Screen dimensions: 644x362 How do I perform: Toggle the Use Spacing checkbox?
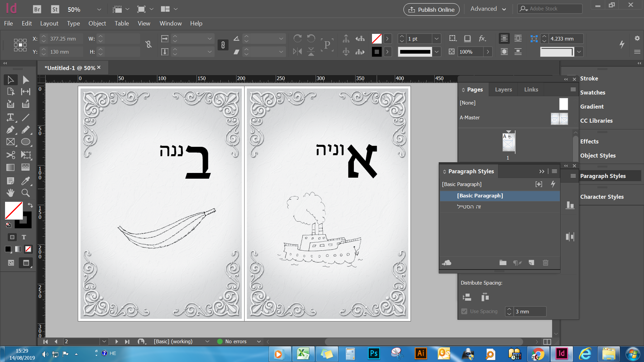464,311
